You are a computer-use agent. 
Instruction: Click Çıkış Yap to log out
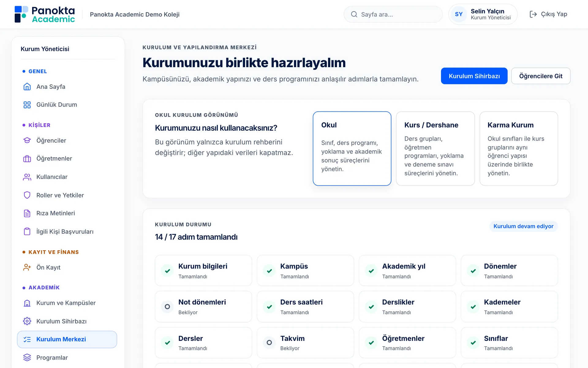(548, 14)
